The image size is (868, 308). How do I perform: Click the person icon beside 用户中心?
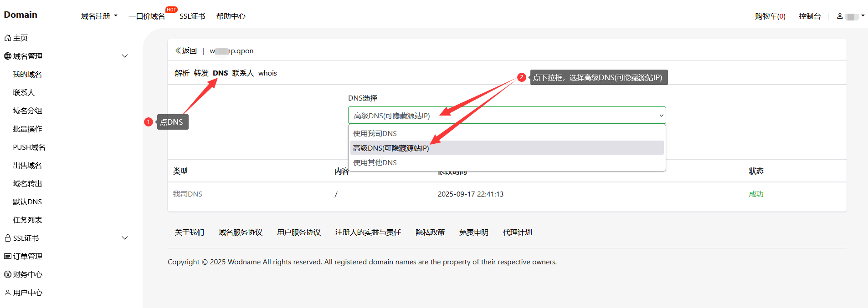[8, 293]
